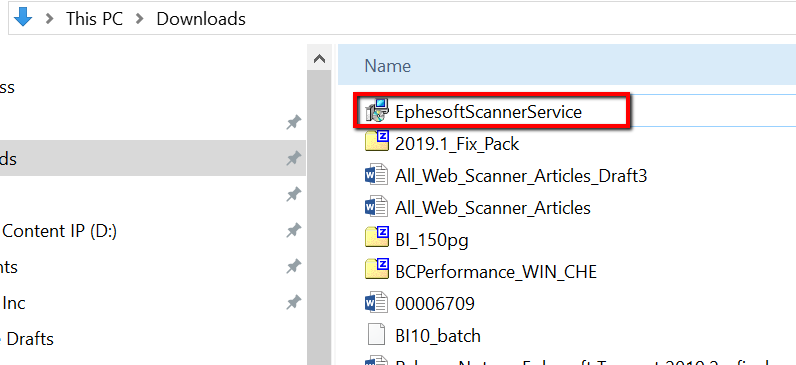Select the BI10_batch file name
The height and width of the screenshot is (365, 796).
pyautogui.click(x=438, y=336)
